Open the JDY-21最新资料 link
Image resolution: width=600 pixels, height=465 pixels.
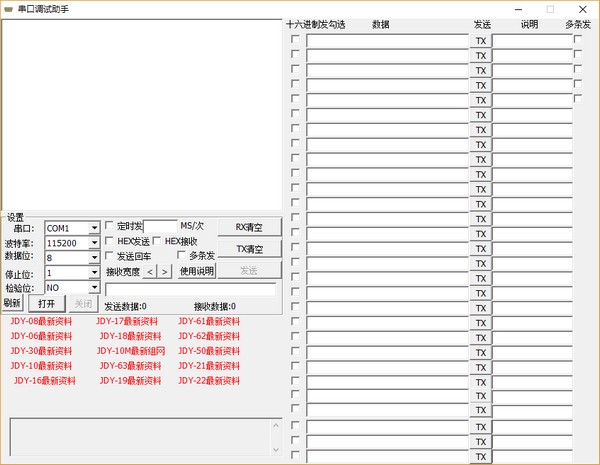click(x=209, y=365)
